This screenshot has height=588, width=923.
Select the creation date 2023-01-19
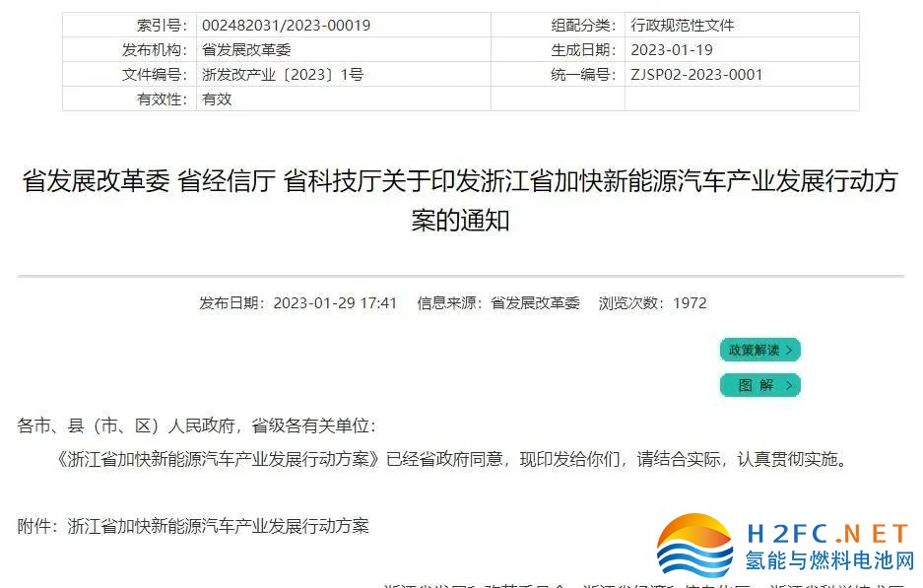click(x=672, y=49)
